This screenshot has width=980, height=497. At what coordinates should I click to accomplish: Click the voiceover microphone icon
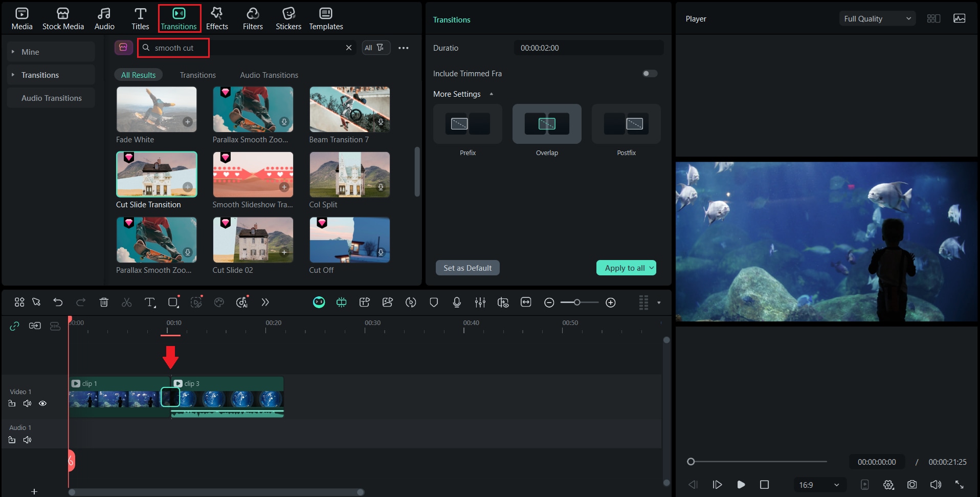(457, 302)
